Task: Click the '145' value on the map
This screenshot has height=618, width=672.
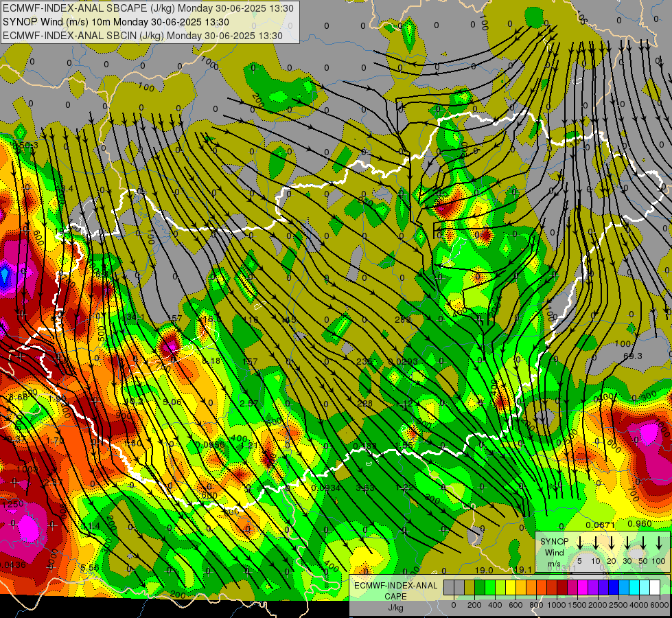Action: (x=289, y=319)
